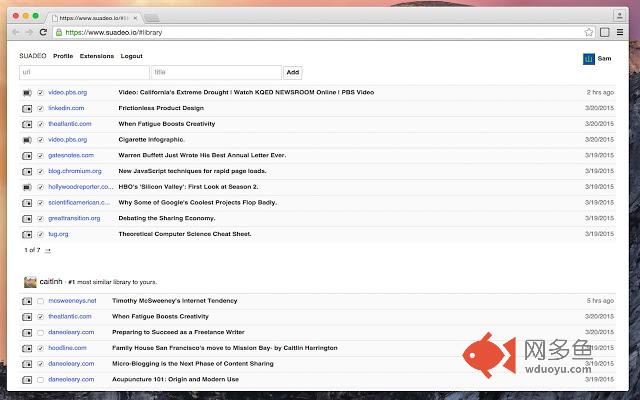Open caitlnh's library via the name
This screenshot has height=400, width=640.
point(51,282)
